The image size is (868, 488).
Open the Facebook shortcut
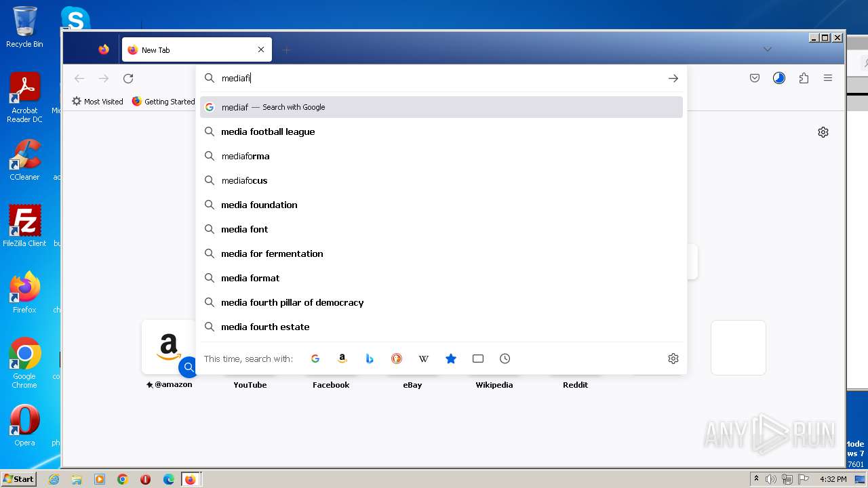tap(331, 384)
